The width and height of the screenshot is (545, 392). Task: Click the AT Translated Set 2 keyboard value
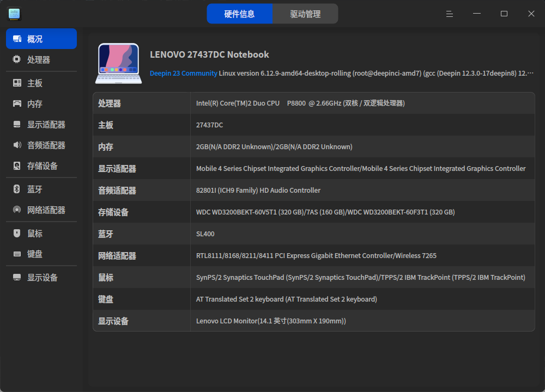287,299
